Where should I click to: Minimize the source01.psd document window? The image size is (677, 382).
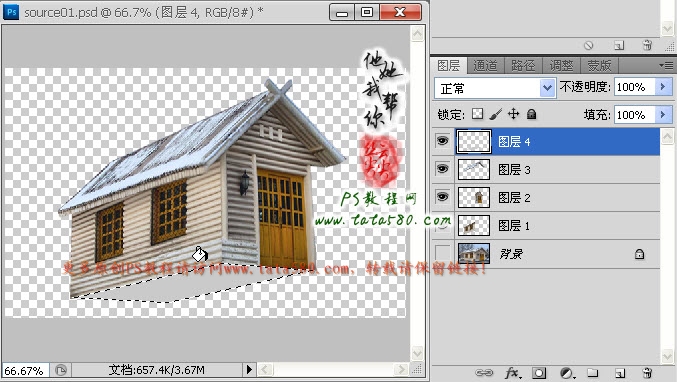pos(342,12)
